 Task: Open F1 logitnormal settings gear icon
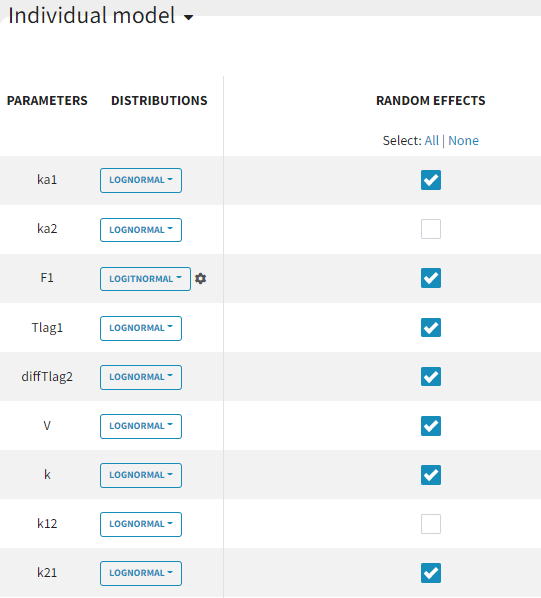pos(201,279)
